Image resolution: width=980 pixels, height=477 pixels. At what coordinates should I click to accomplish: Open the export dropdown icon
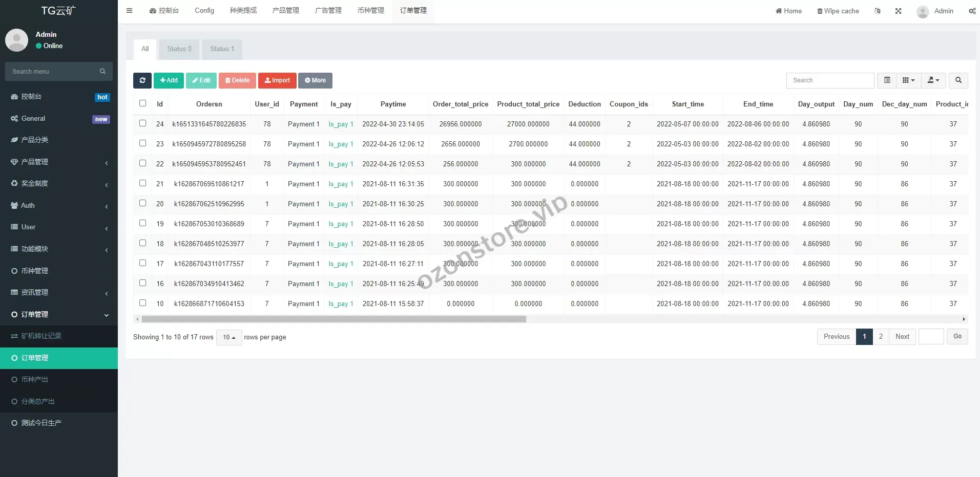coord(932,80)
